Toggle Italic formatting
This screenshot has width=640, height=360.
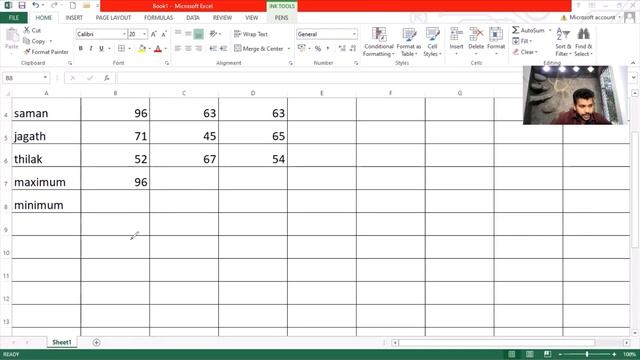tap(91, 49)
